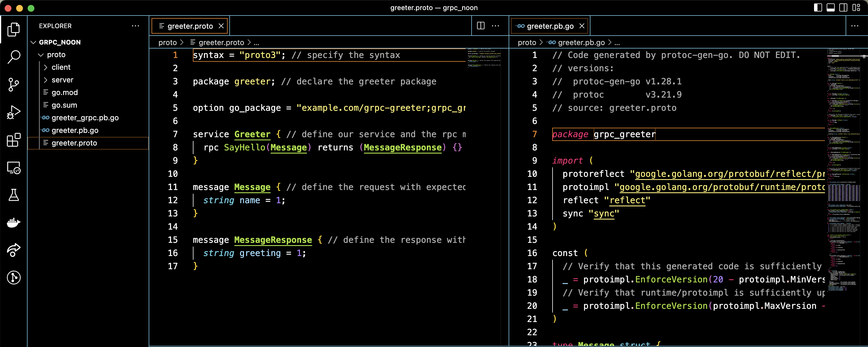Open Run and Debug view
The width and height of the screenshot is (868, 347).
14,112
